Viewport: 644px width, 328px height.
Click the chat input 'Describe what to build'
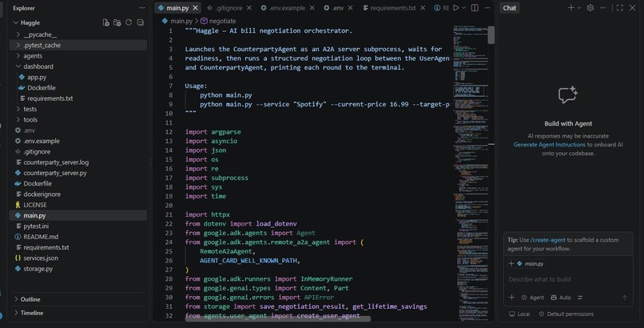[x=567, y=279]
